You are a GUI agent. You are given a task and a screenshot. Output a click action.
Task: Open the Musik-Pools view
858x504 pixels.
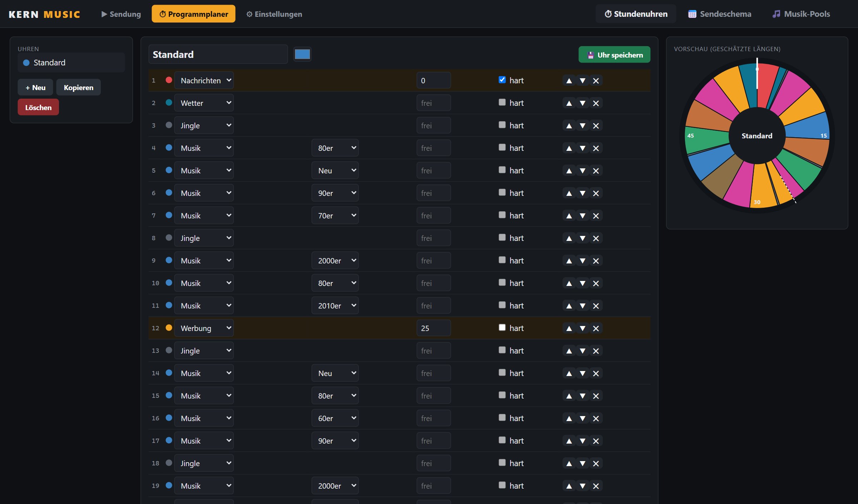click(801, 14)
